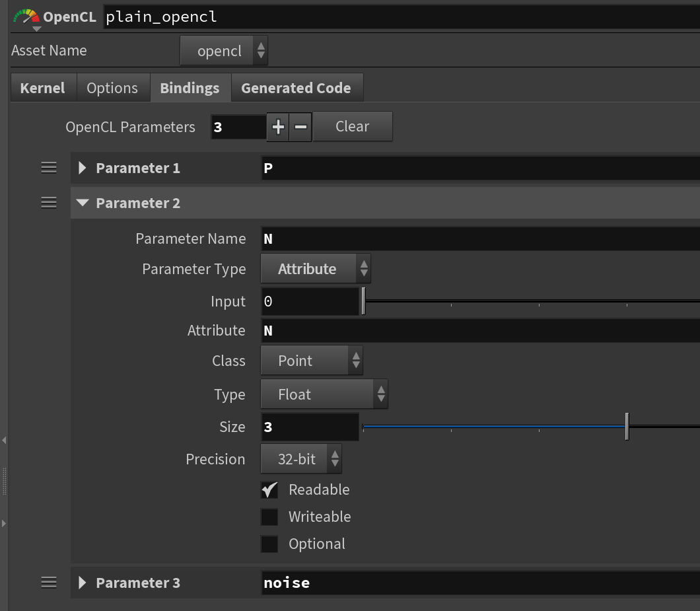Open the Class Point dropdown

coord(311,361)
